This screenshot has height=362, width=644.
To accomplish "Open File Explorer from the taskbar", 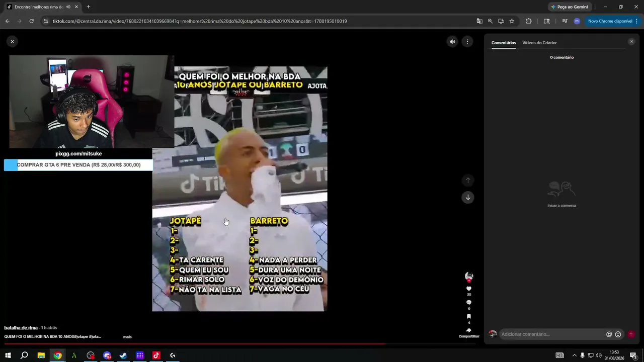I will [x=41, y=355].
